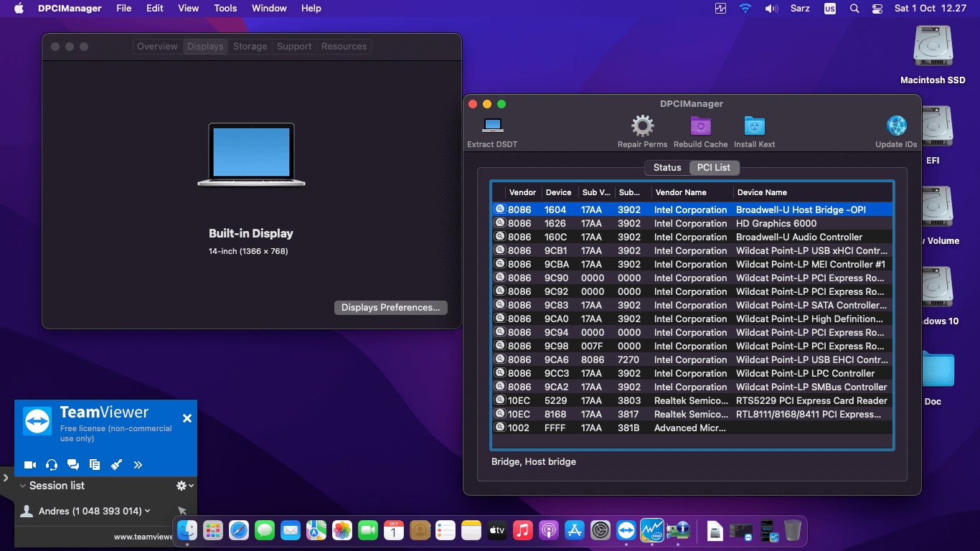Click magnifier icon in Broadwell-U Audio Controller row
This screenshot has width=980, height=551.
click(499, 237)
